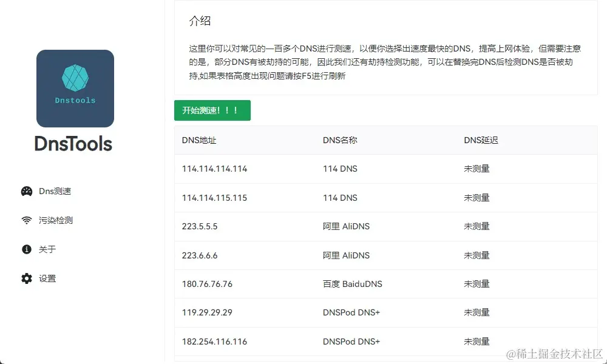Select the 223.6.6.6 address cell
Screen dimensions: 607x364
coord(200,255)
